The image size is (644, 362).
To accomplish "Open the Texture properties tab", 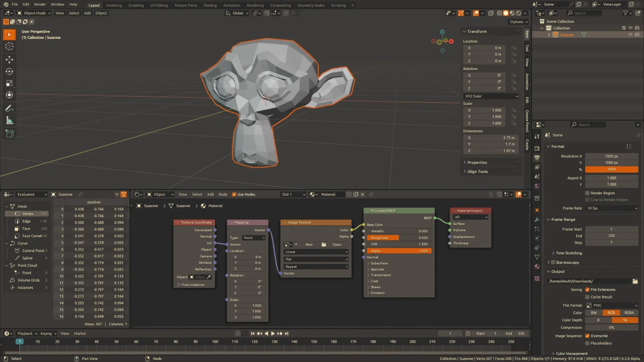I will 537,278.
